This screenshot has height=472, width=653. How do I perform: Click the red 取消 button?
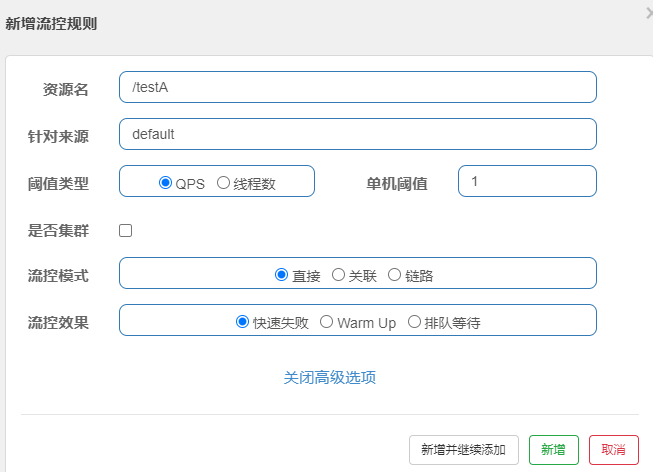pos(613,450)
